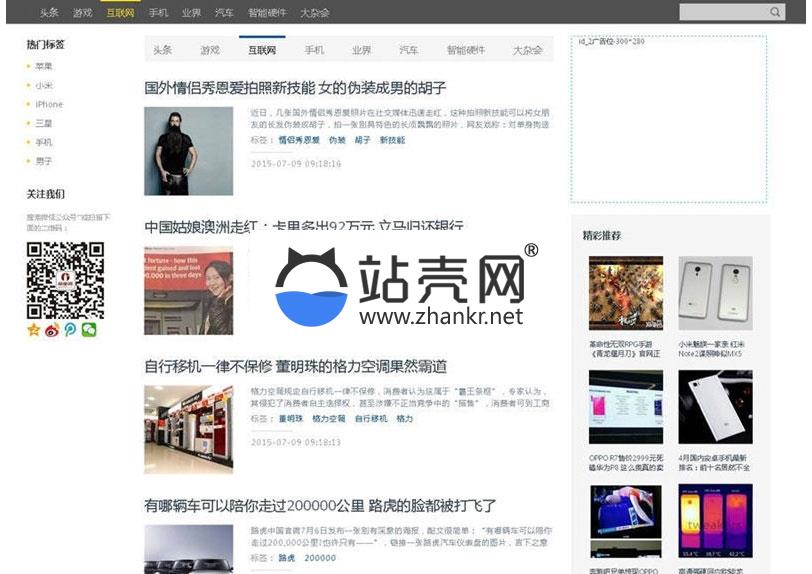Click the date 2015-07-09 09:18:13
The image size is (812, 574).
pyautogui.click(x=296, y=442)
